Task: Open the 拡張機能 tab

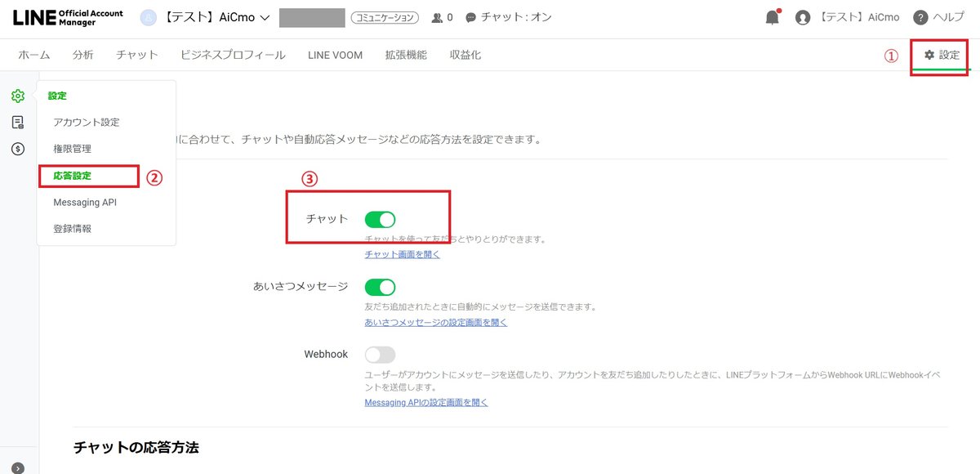Action: pos(406,55)
